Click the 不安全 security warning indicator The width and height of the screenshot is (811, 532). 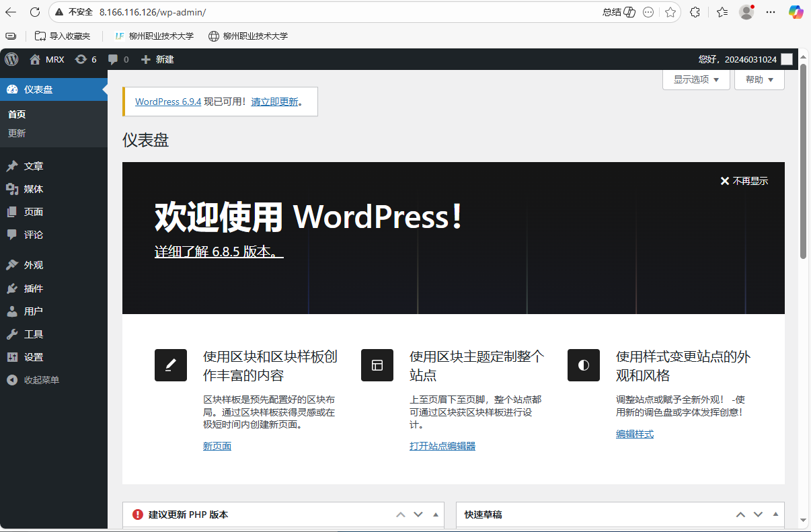coord(74,12)
